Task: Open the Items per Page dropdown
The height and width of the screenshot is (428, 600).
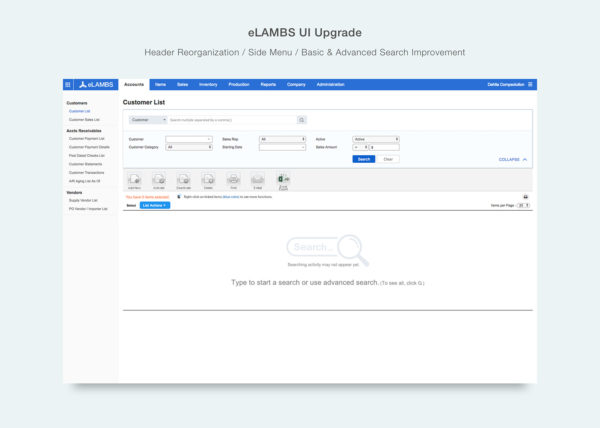Action: click(x=523, y=205)
